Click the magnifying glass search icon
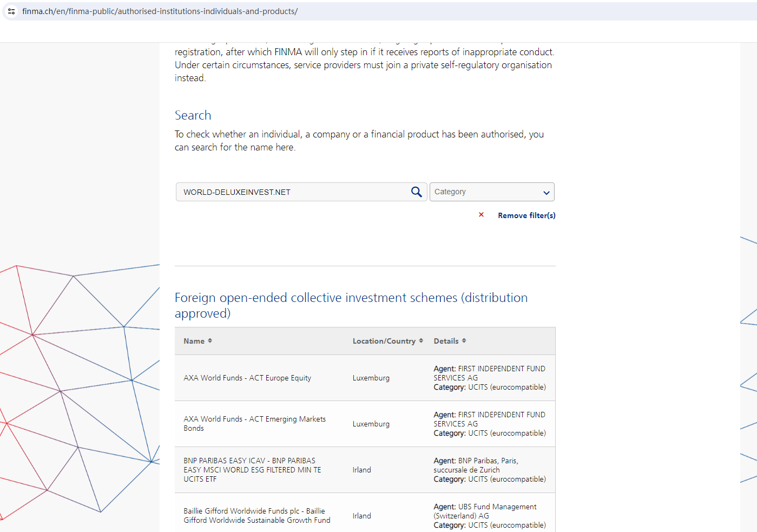 coord(416,192)
